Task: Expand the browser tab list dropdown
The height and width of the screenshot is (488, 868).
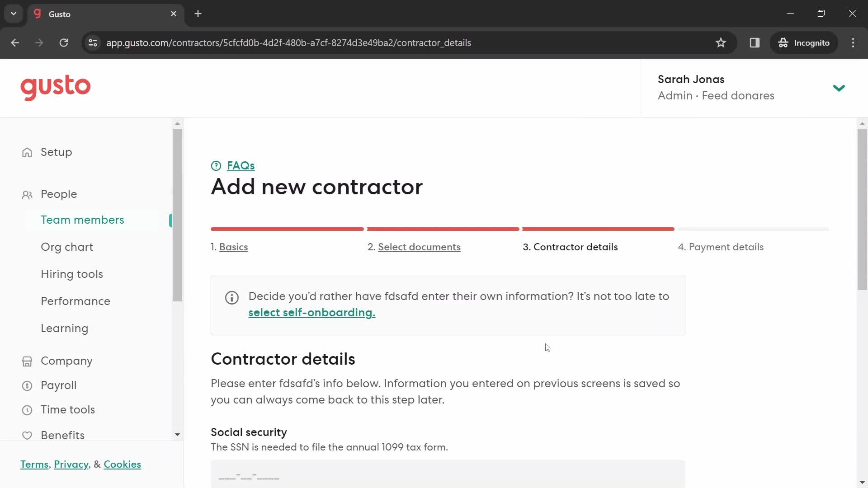Action: [x=13, y=13]
